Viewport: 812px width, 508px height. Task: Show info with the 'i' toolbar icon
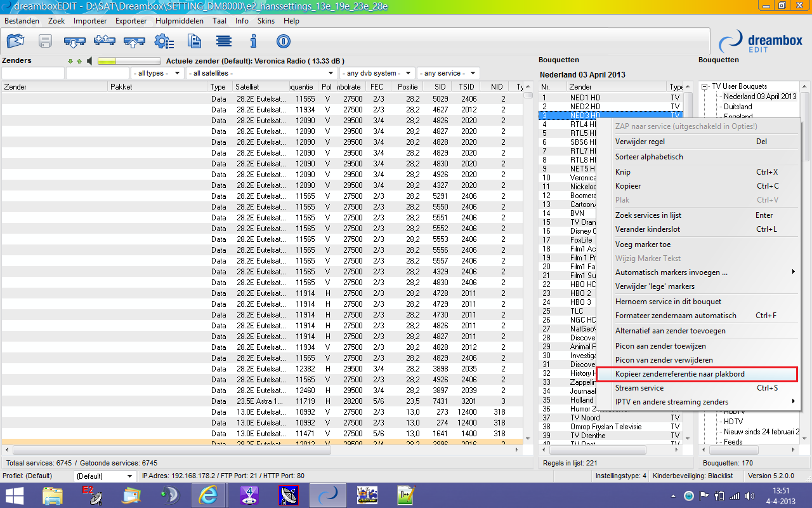(x=253, y=42)
